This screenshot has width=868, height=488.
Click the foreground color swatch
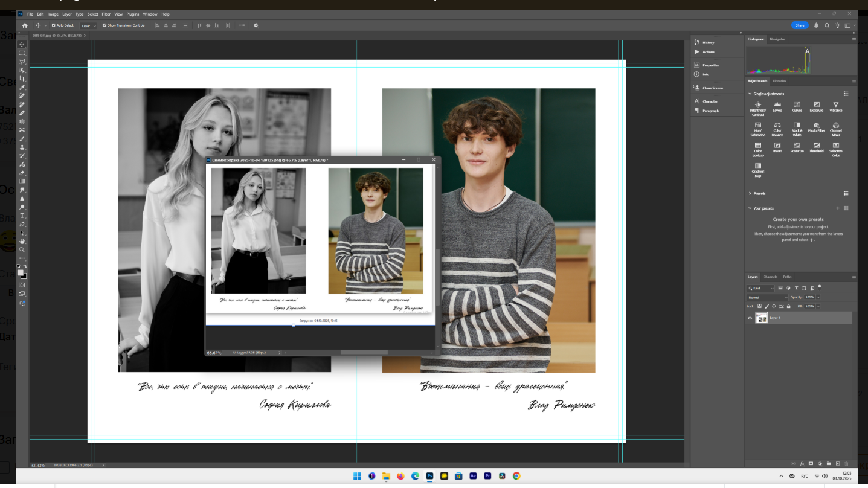click(x=21, y=272)
